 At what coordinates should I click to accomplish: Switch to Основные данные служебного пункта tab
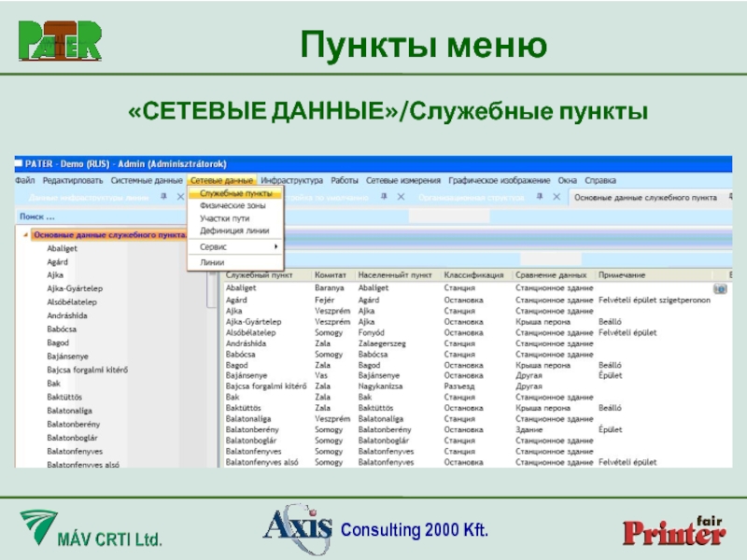645,197
